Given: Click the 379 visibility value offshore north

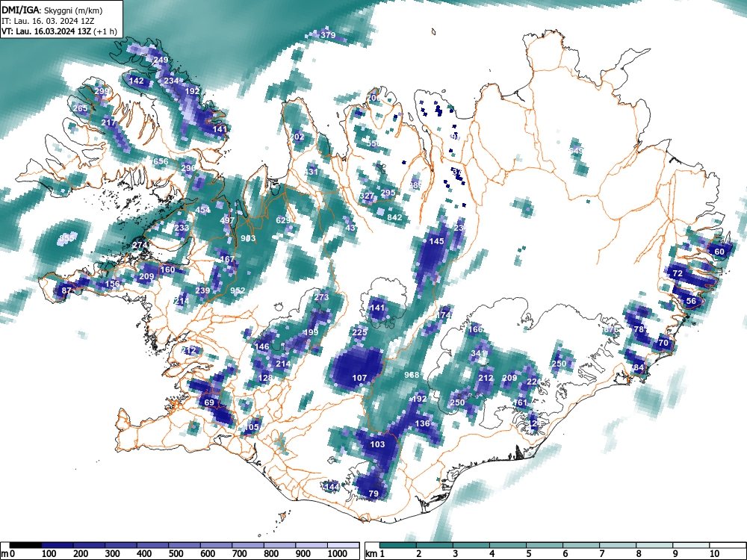Looking at the screenshot, I should (328, 35).
